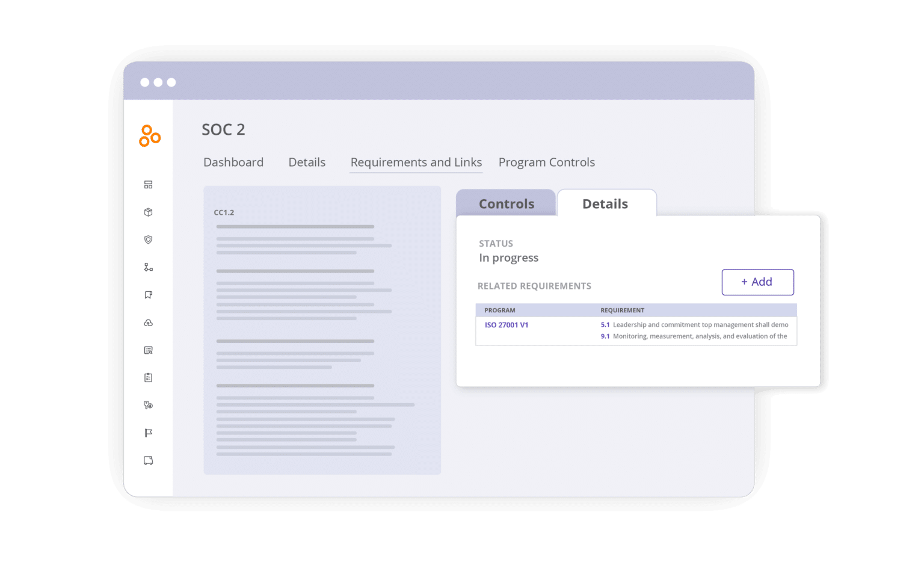The image size is (924, 562).
Task: Click the connected nodes workflow icon
Action: coord(148,267)
